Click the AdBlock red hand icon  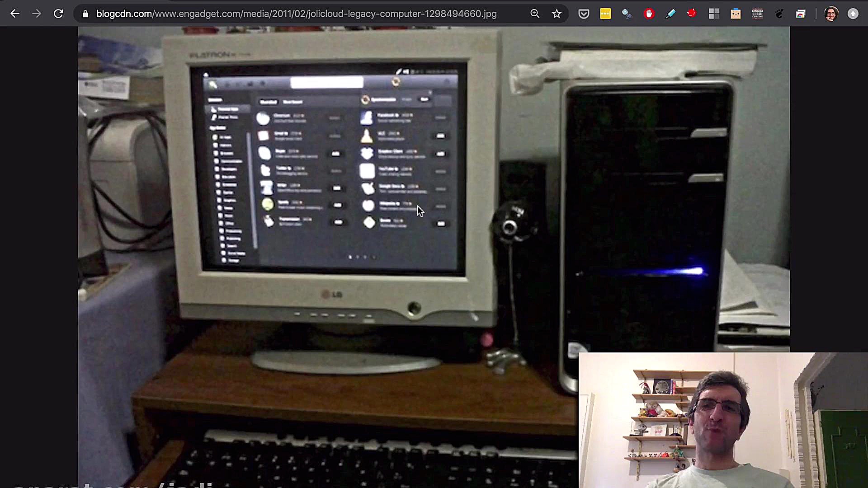[649, 14]
